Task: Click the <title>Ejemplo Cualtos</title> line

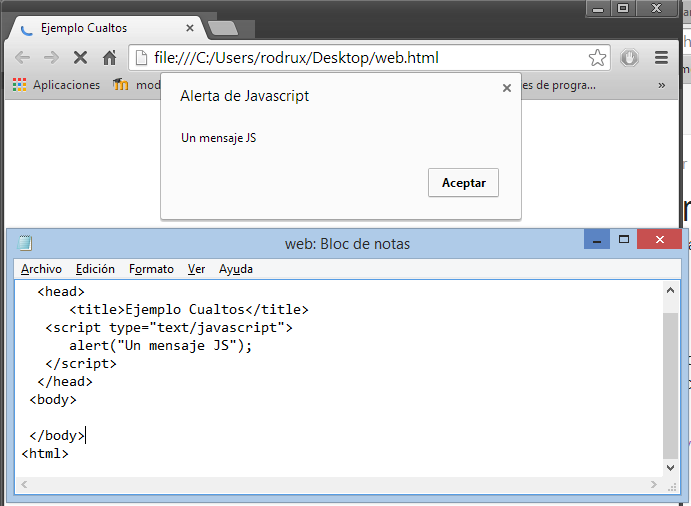Action: [189, 309]
